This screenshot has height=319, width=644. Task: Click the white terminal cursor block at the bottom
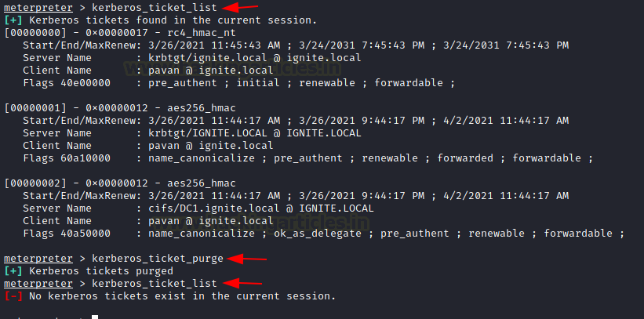95,317
